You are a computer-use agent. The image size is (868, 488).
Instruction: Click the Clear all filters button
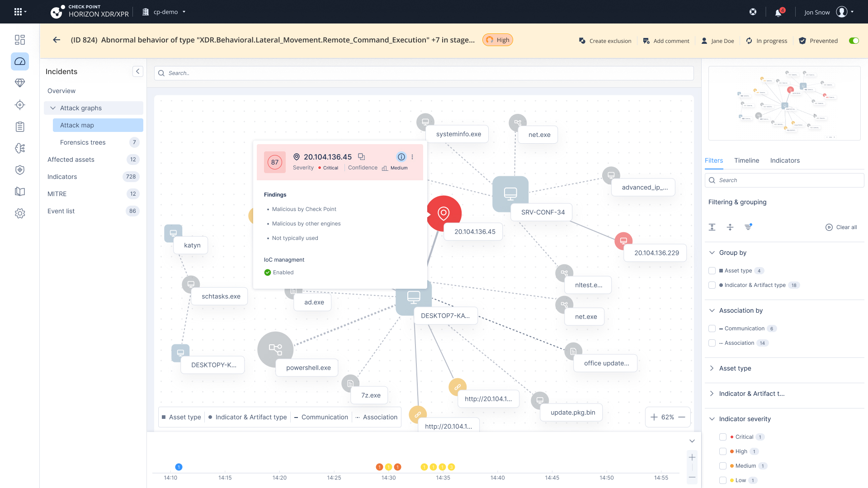841,227
